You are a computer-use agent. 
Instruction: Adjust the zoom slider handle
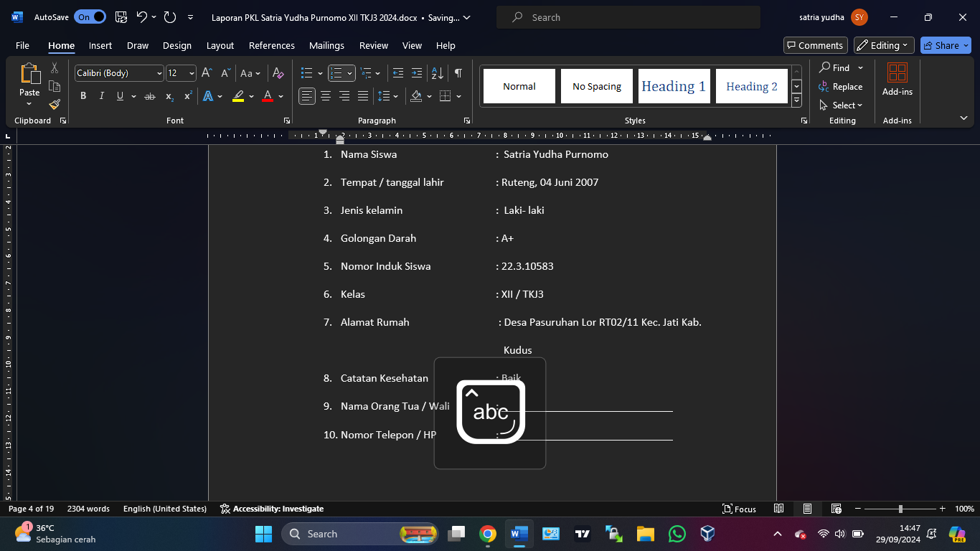[900, 509]
